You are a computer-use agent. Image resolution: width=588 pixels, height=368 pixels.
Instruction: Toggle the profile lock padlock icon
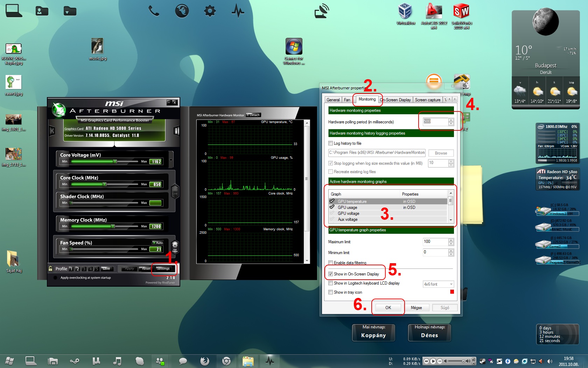click(x=50, y=269)
